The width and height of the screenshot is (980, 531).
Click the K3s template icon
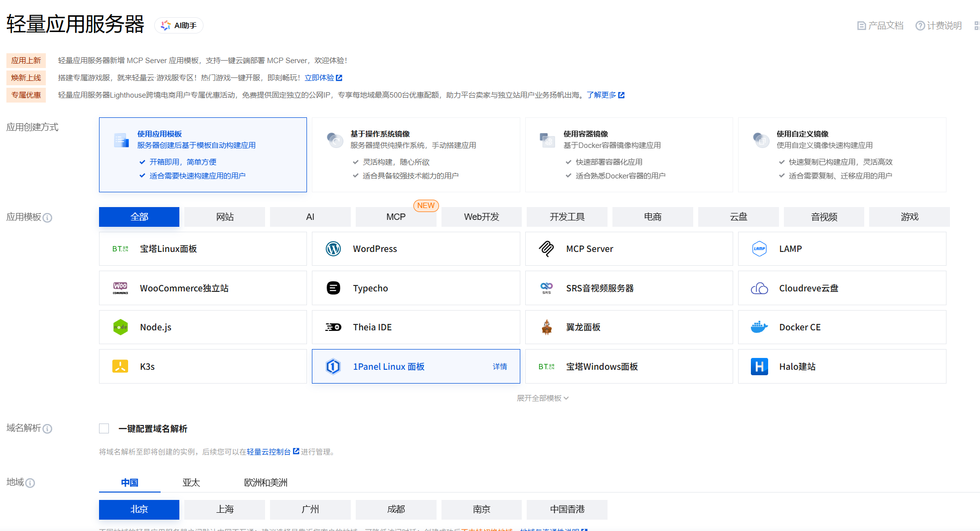[x=120, y=366]
